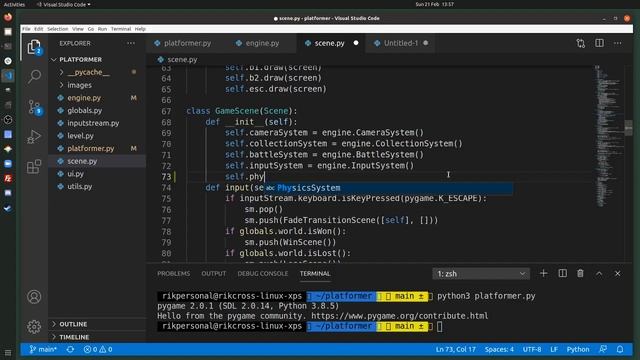The width and height of the screenshot is (640, 360).
Task: Maximize the panel with up chevron
Action: coord(599,273)
